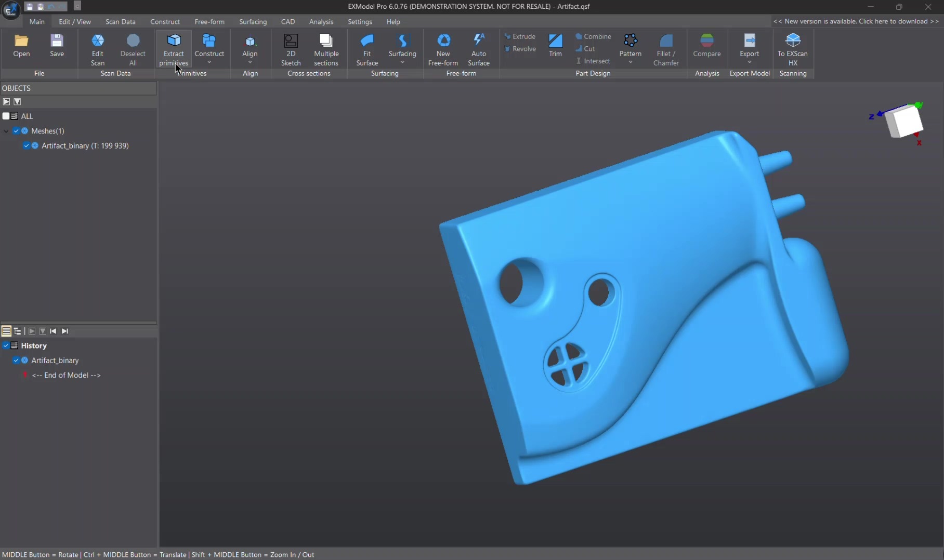The image size is (944, 560).
Task: Toggle the History checkbox
Action: pos(6,345)
